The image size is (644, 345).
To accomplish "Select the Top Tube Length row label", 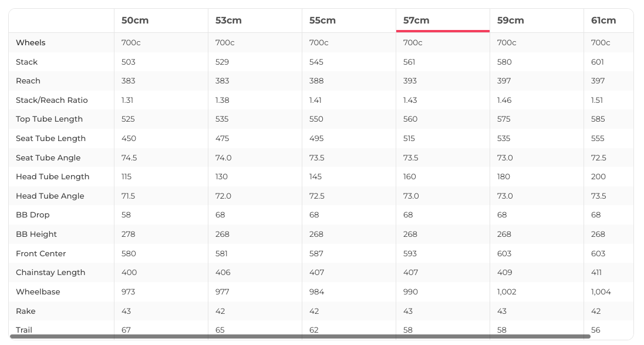I will 49,119.
